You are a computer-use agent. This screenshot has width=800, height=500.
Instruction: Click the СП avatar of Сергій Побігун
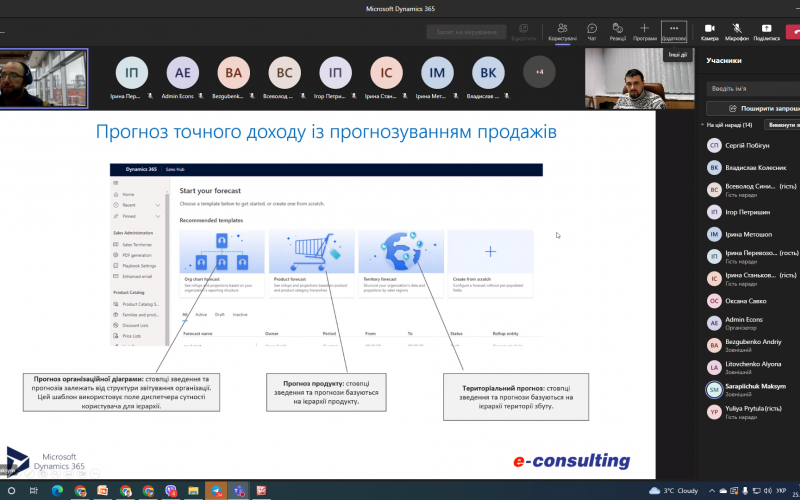714,145
